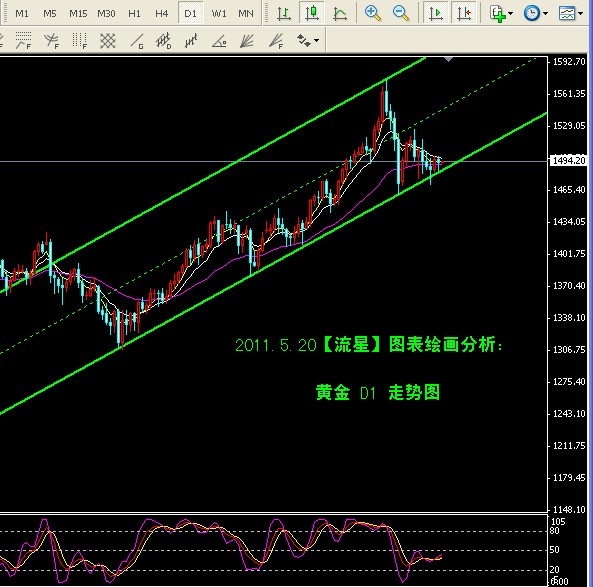Open the indicators list dropdown arrow
Viewport: 593px width, 587px height.
[511, 14]
